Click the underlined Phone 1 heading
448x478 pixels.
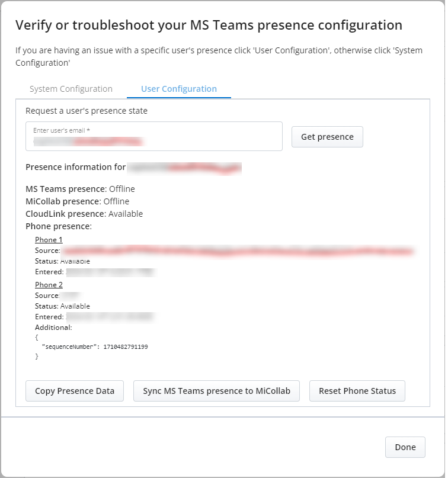[x=49, y=240]
